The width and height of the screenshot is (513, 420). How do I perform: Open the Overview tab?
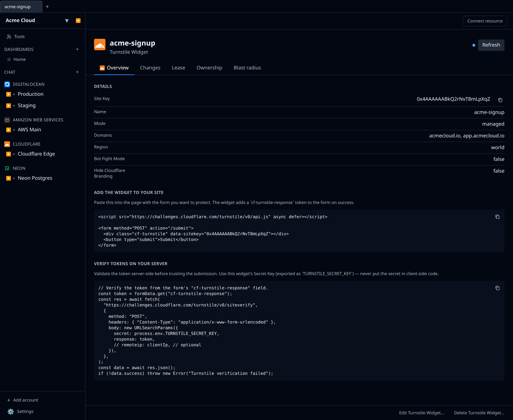point(114,68)
